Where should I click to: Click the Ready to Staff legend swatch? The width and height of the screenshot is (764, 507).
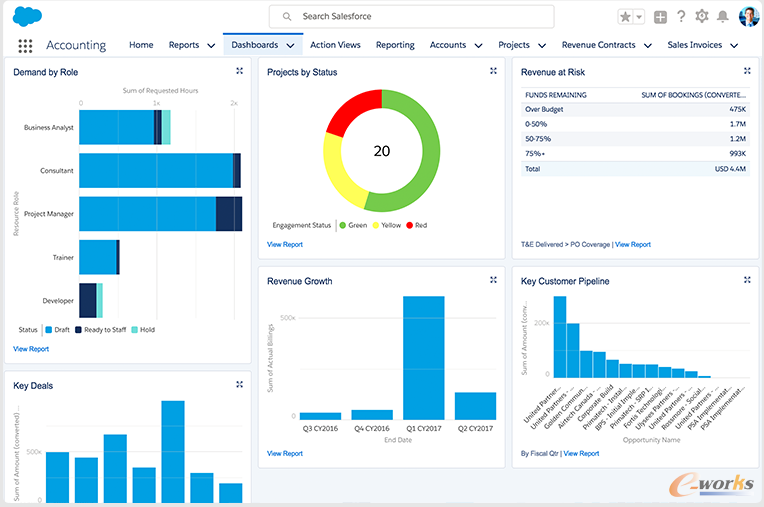[78, 330]
